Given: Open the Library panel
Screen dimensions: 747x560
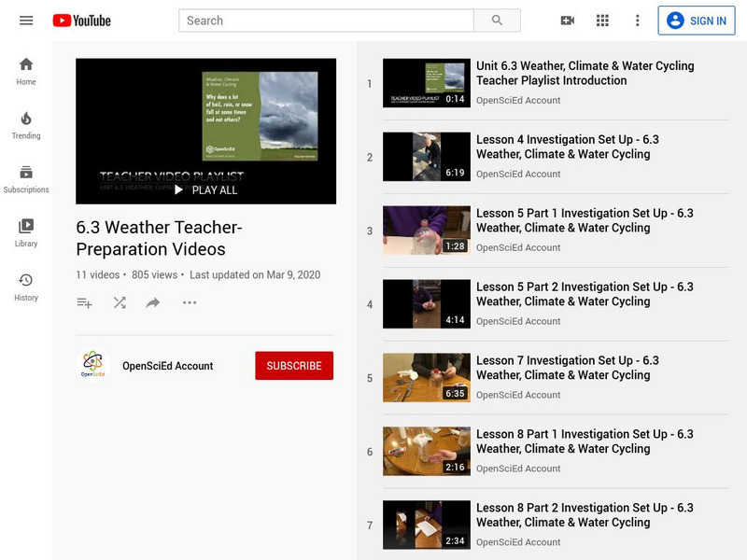Looking at the screenshot, I should 26,233.
